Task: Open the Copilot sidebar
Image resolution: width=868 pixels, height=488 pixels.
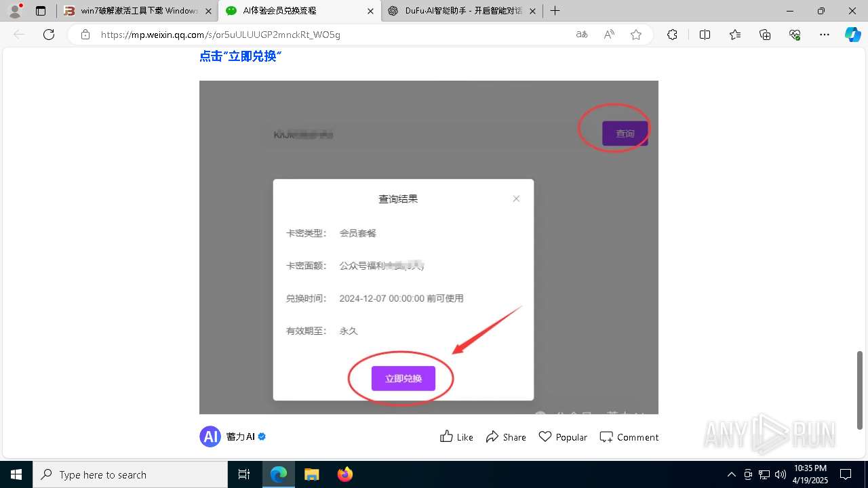Action: point(853,35)
